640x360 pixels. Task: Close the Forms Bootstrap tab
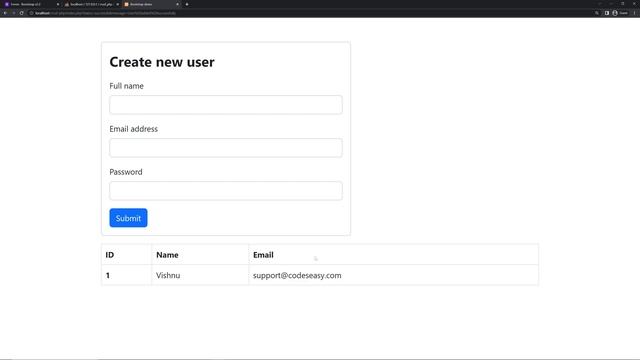pyautogui.click(x=58, y=4)
